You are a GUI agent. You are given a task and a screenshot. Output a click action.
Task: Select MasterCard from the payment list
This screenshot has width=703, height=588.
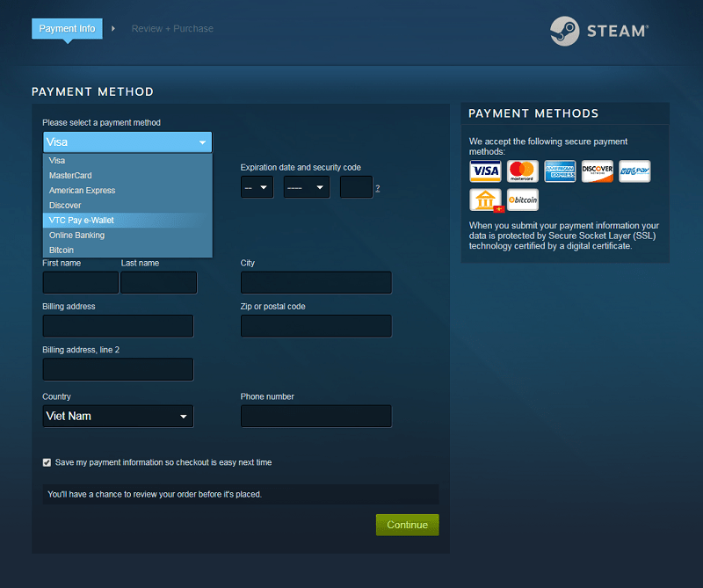tap(127, 176)
